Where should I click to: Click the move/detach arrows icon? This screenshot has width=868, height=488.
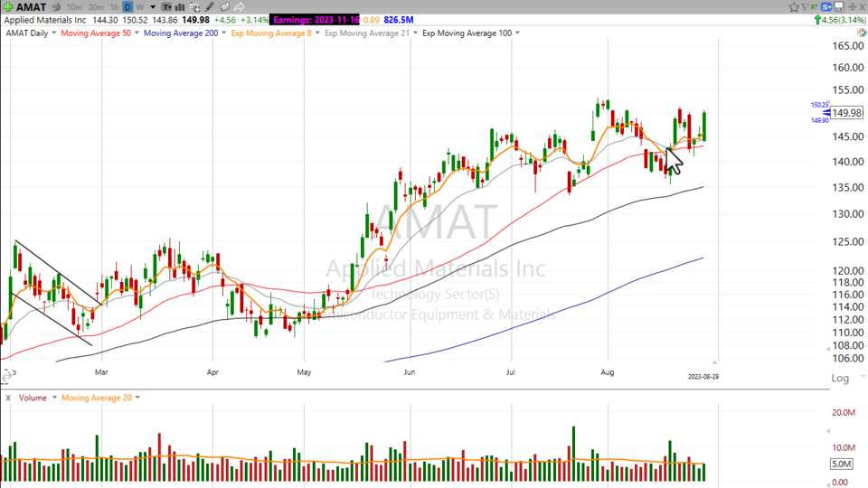pyautogui.click(x=852, y=7)
